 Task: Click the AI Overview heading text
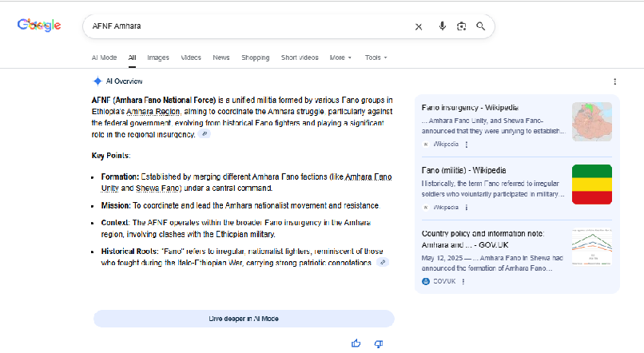coord(124,81)
